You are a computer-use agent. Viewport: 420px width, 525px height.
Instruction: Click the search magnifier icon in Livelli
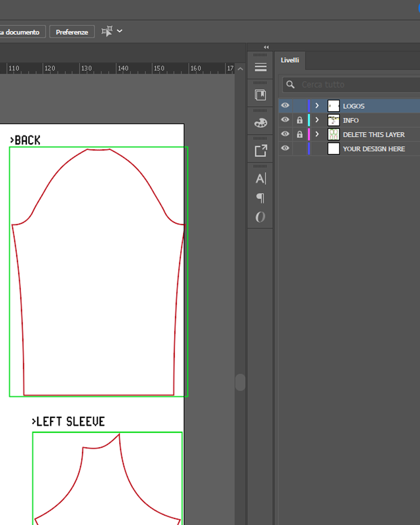pos(290,85)
